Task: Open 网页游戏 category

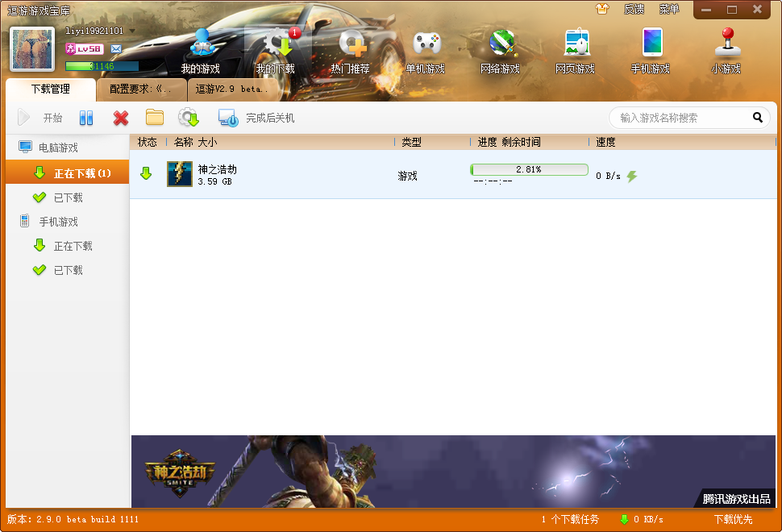Action: tap(575, 51)
